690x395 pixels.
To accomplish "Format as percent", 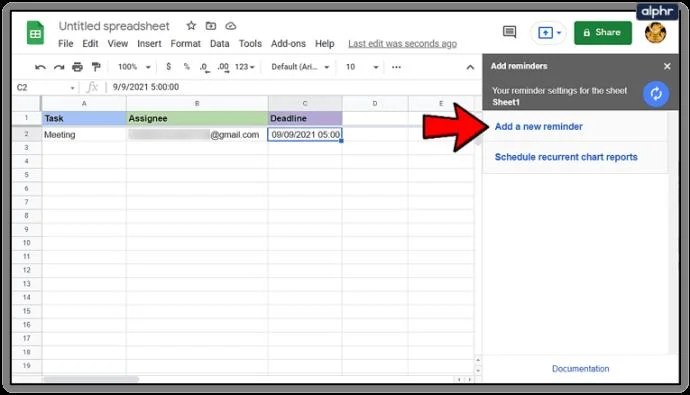I will tap(187, 66).
